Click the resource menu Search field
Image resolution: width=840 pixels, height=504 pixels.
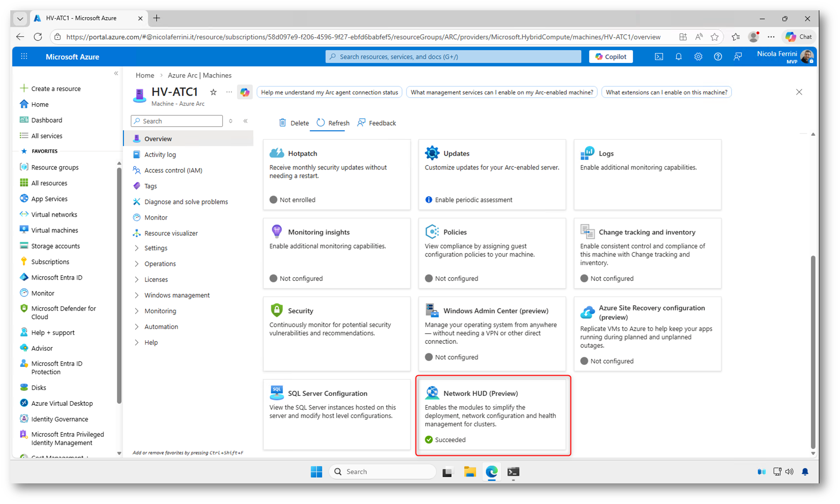tap(177, 121)
